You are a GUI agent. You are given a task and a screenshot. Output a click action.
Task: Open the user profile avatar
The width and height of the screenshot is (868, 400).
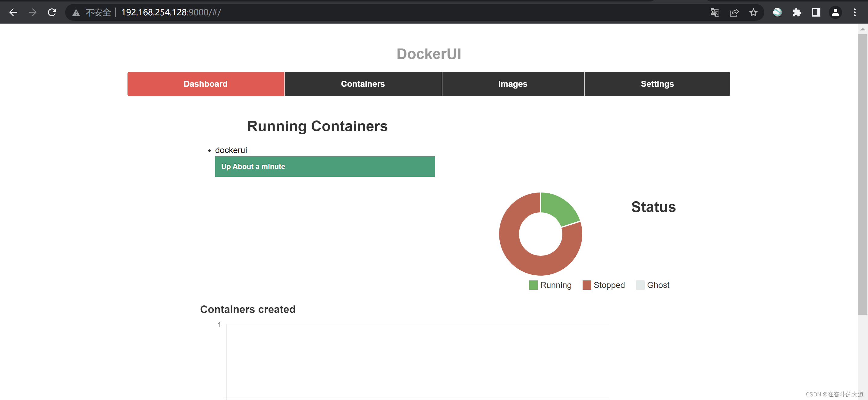(835, 12)
